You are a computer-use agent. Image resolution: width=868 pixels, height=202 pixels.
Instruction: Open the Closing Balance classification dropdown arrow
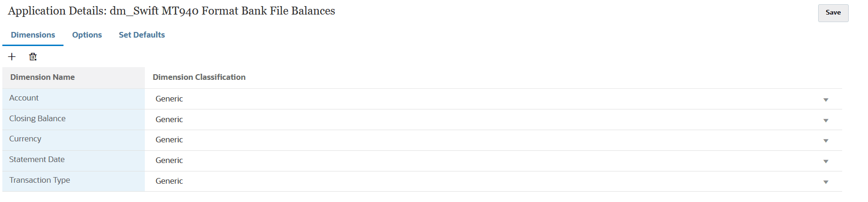[826, 120]
